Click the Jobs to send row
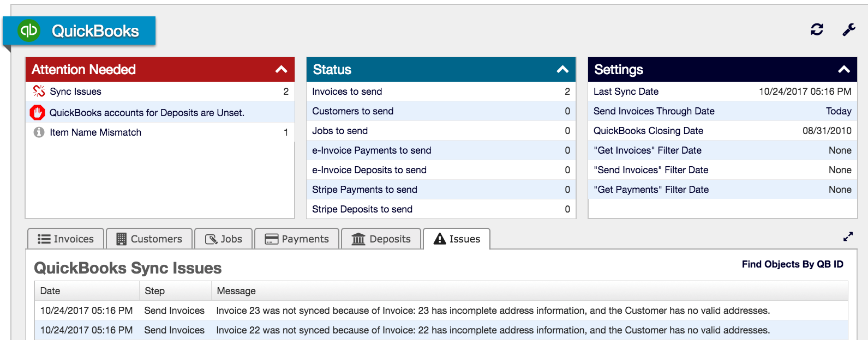The image size is (868, 340). coord(441,131)
